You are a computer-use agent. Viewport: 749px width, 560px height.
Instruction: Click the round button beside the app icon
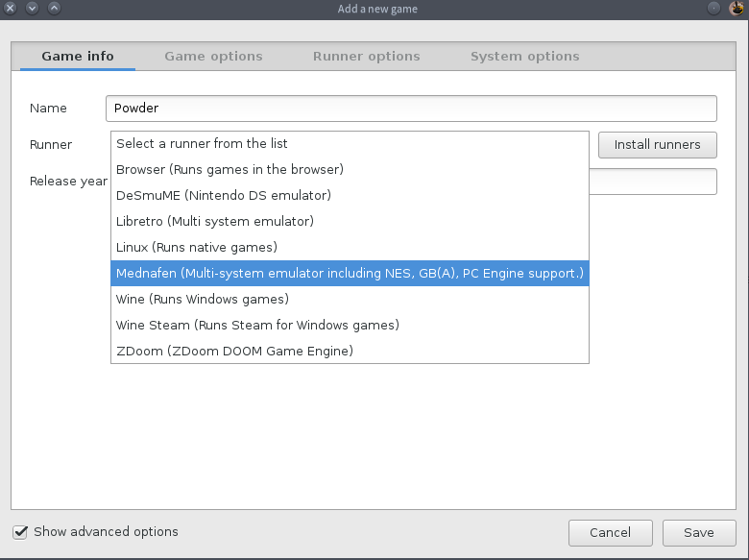point(714,9)
